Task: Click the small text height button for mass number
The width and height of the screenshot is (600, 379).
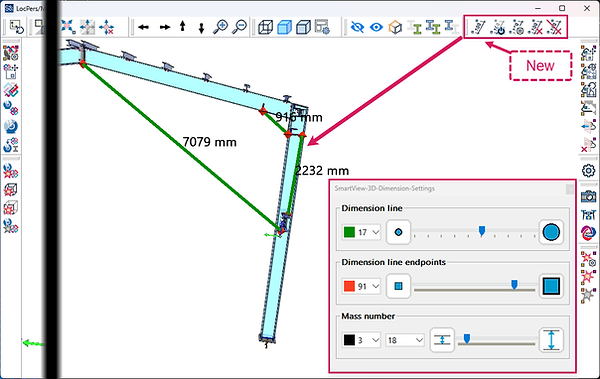Action: coord(442,340)
